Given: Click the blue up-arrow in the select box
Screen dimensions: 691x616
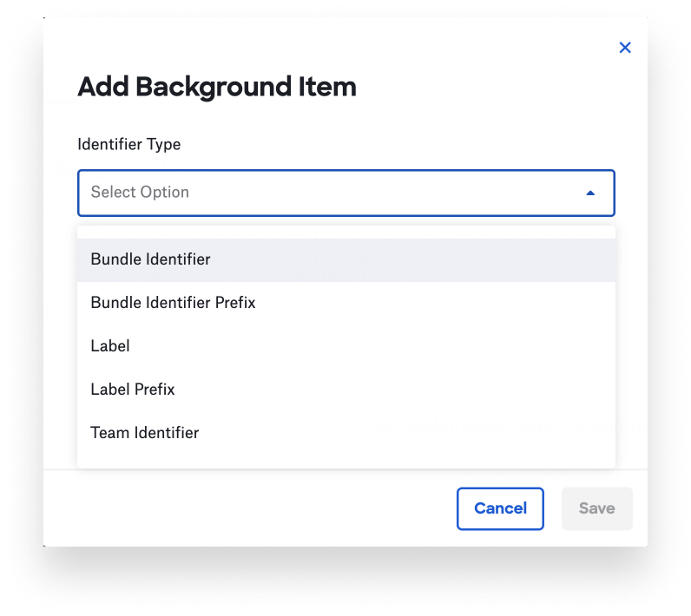Looking at the screenshot, I should (590, 193).
